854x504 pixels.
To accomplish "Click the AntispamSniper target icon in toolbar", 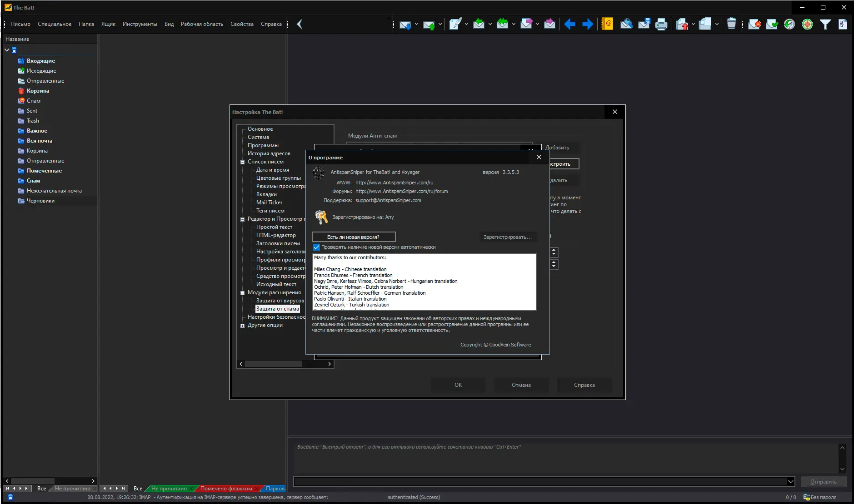I will [x=807, y=24].
